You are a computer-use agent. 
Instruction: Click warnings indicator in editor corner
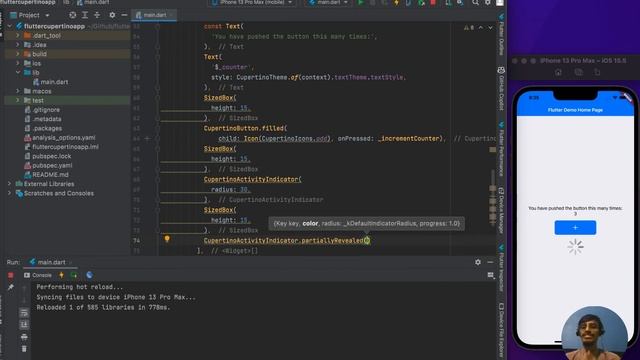click(x=469, y=27)
